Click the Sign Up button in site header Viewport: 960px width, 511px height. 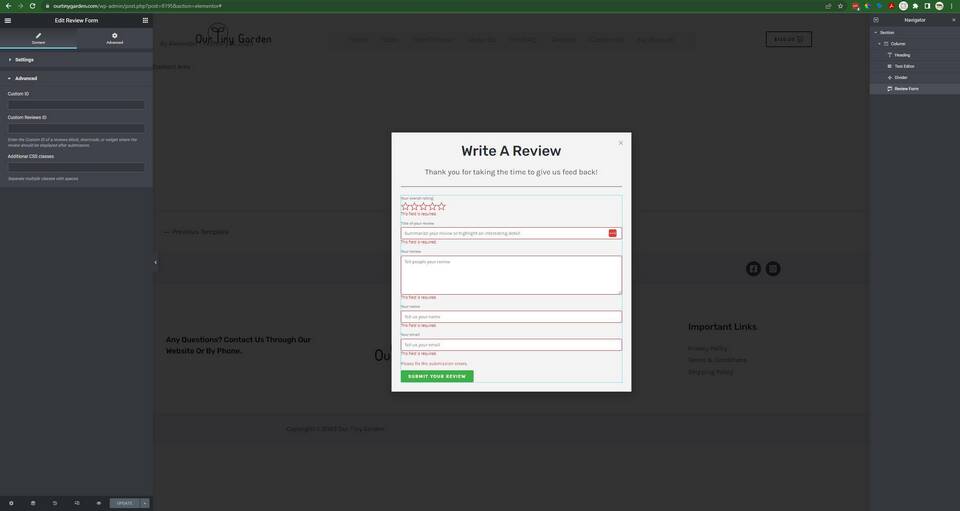click(789, 39)
